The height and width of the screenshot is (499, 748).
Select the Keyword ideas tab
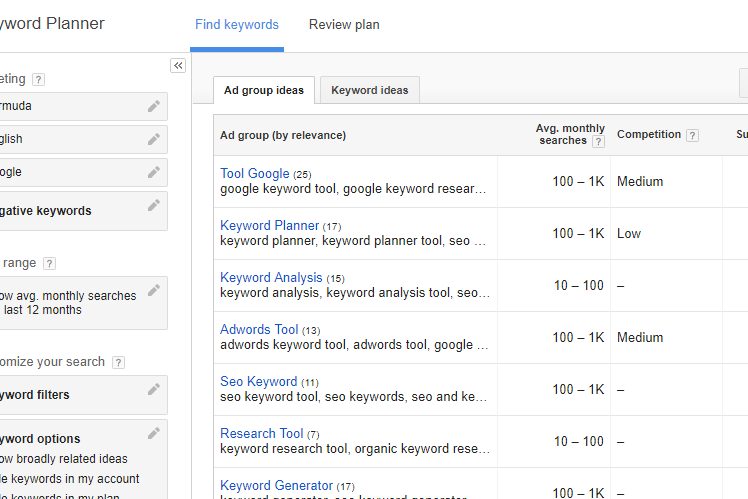[370, 90]
